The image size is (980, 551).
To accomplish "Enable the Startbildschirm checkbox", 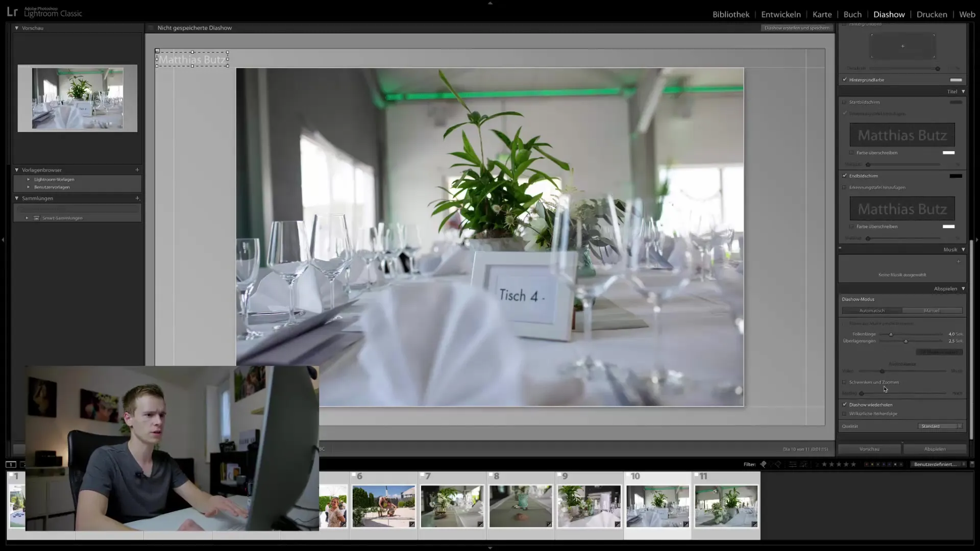I will coord(845,102).
